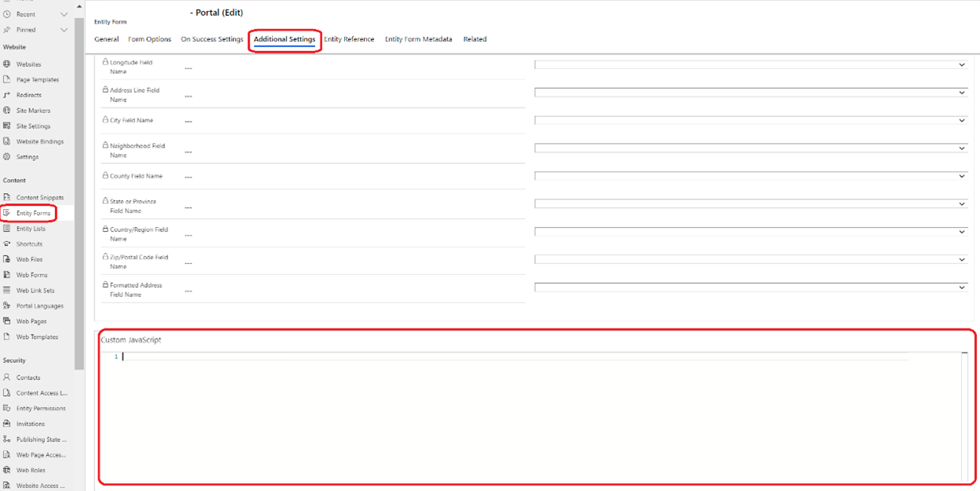Click the Site Markers icon
The width and height of the screenshot is (980, 491).
[7, 111]
